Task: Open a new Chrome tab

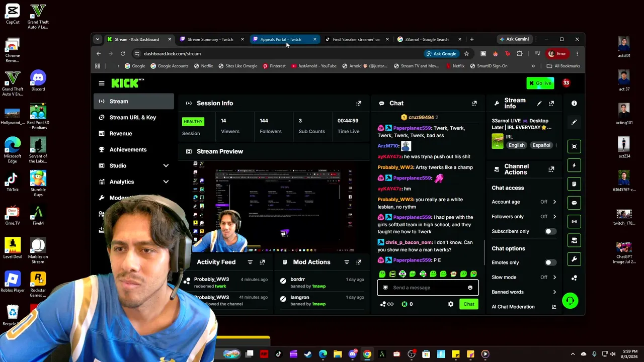Action: coord(471,39)
